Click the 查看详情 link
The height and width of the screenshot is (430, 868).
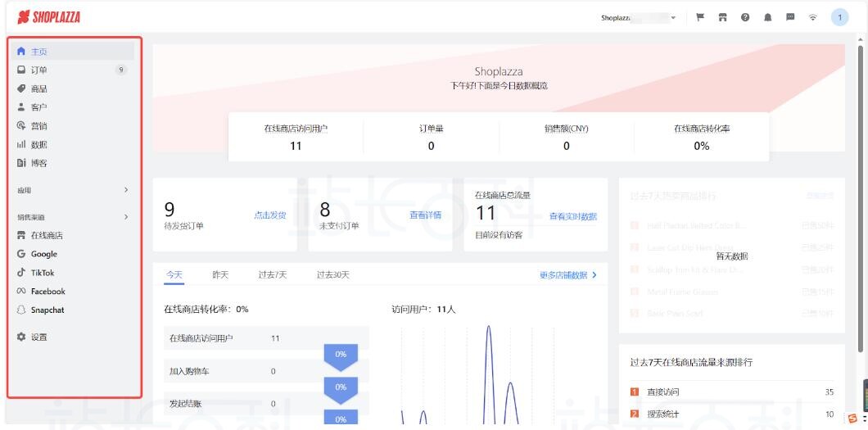426,215
